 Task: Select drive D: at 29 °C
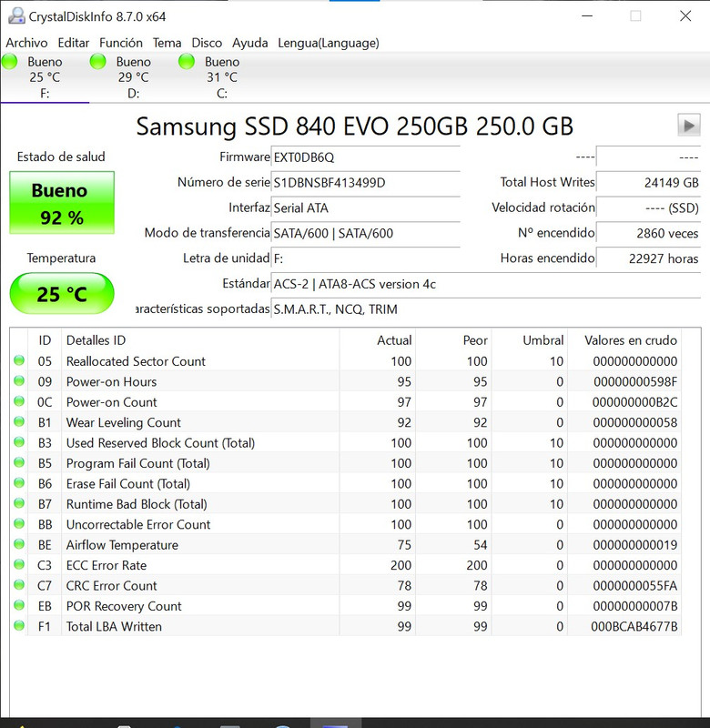(x=133, y=77)
